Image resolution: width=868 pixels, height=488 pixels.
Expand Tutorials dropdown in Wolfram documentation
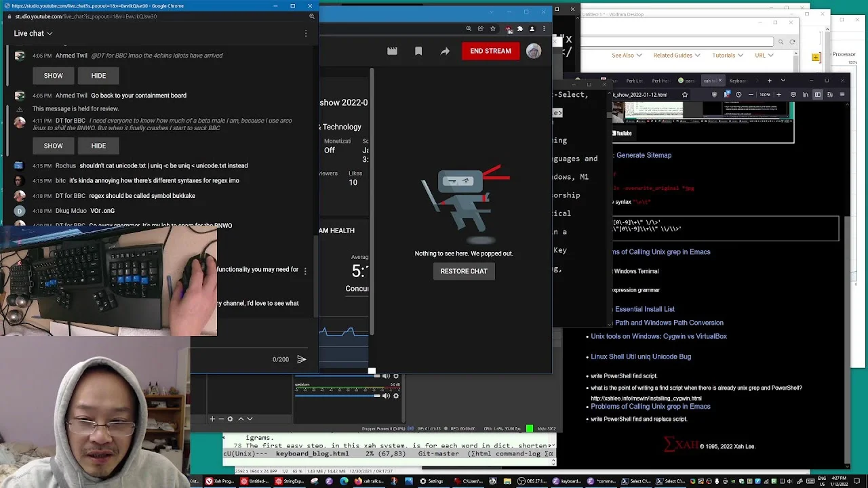point(727,55)
